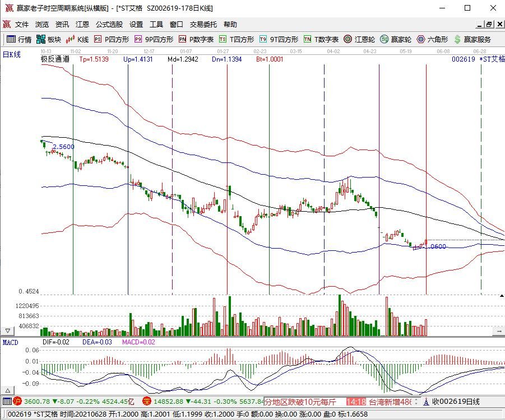Click the MACD=0.02 readout

138,342
